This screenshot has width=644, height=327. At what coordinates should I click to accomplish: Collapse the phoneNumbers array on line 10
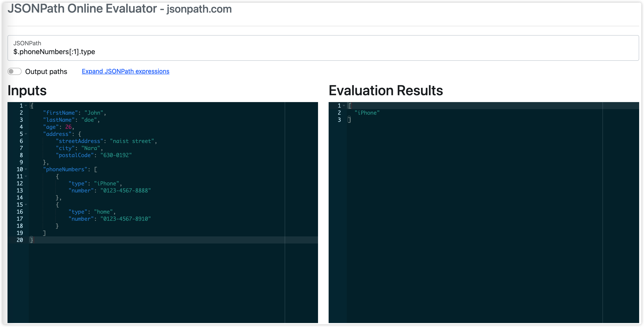[26, 169]
